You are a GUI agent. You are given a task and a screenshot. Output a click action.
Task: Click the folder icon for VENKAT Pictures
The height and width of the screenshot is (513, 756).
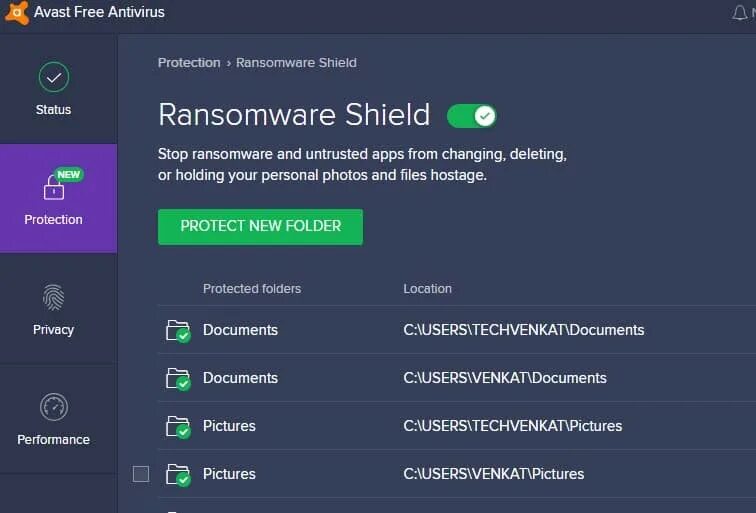point(178,475)
